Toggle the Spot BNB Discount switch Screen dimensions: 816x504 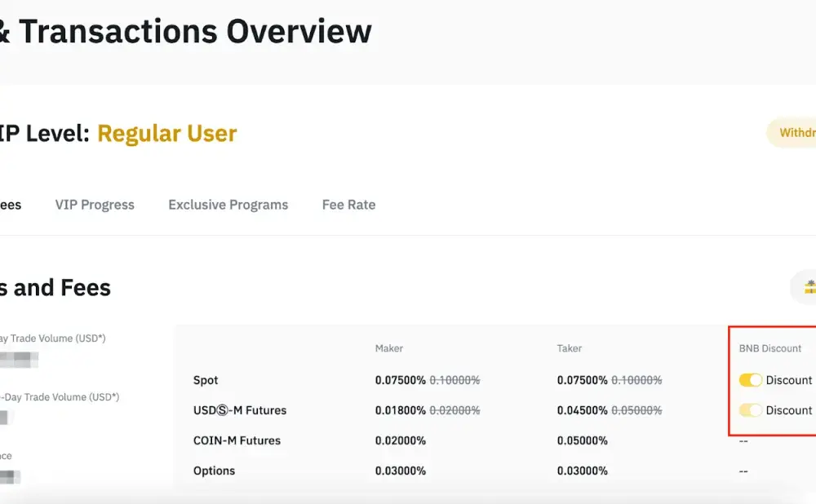click(751, 380)
